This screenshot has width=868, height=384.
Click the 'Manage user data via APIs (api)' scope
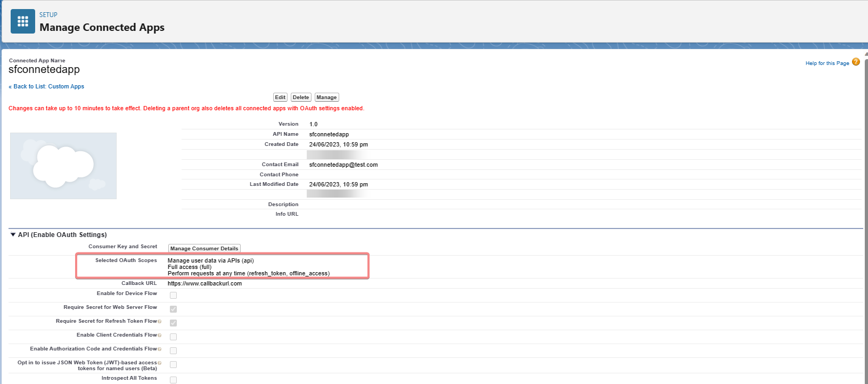pos(211,260)
